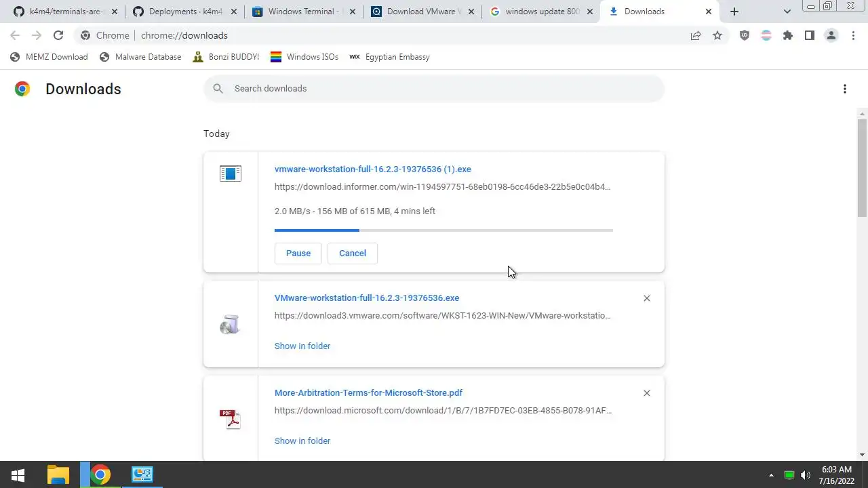Show the Arbitration Terms PDF in folder

click(302, 441)
